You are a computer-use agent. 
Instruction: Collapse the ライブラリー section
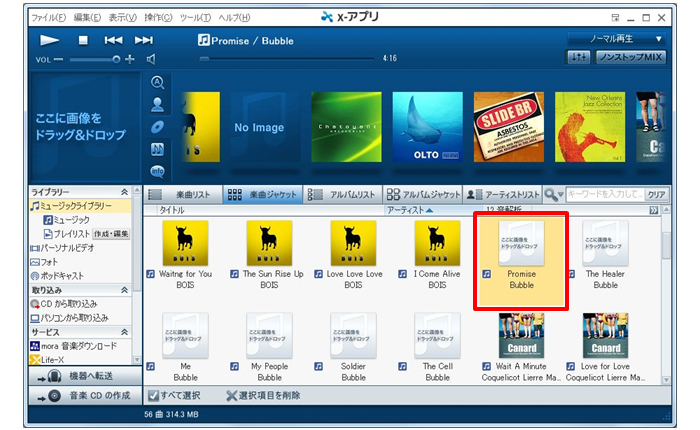[124, 191]
